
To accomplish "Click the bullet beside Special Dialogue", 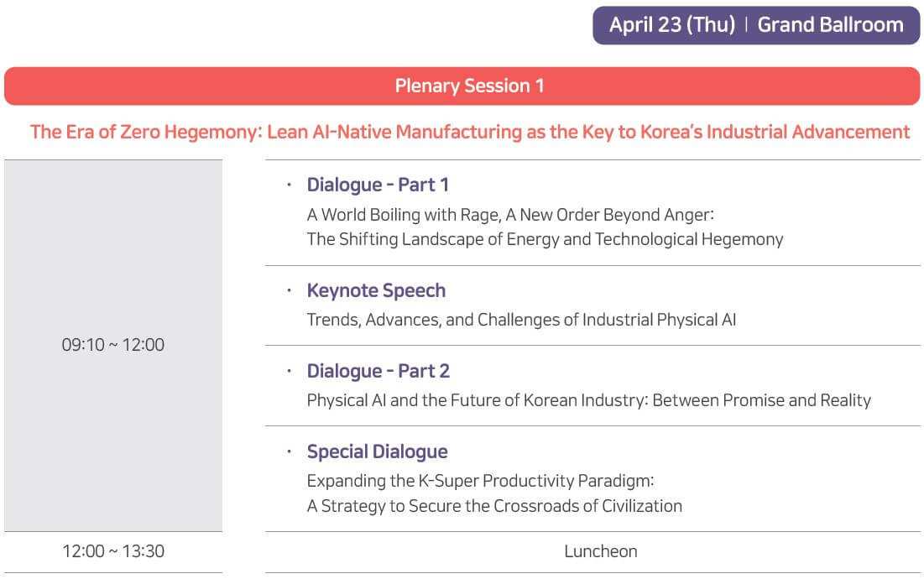I will click(x=289, y=451).
